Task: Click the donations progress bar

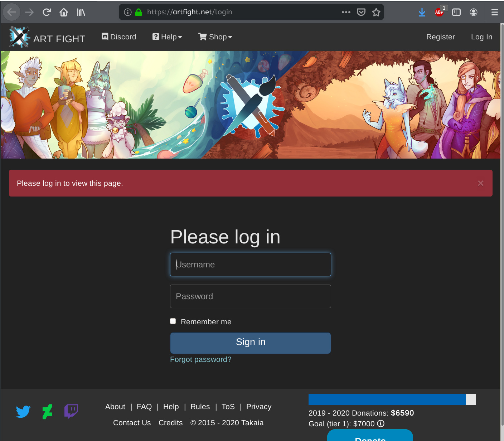Action: click(x=392, y=399)
